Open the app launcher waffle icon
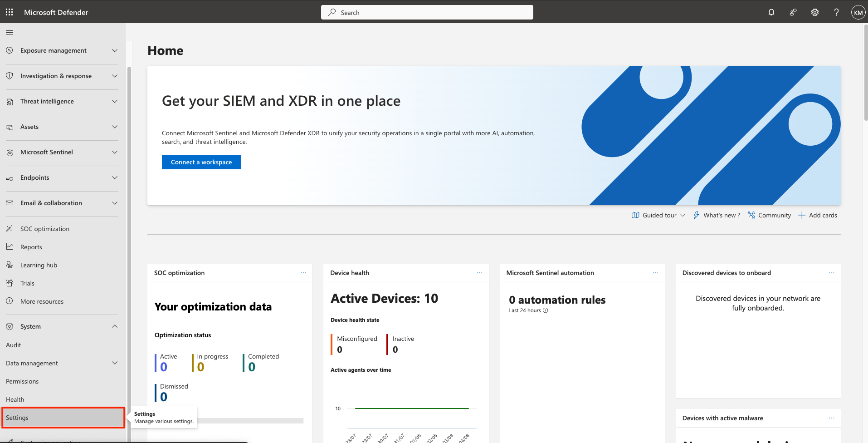 tap(9, 12)
